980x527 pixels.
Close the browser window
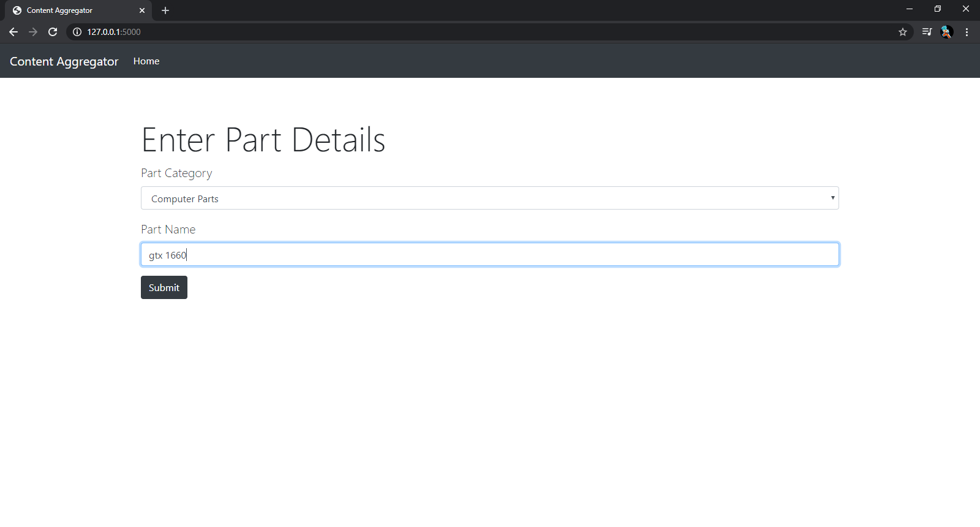966,9
